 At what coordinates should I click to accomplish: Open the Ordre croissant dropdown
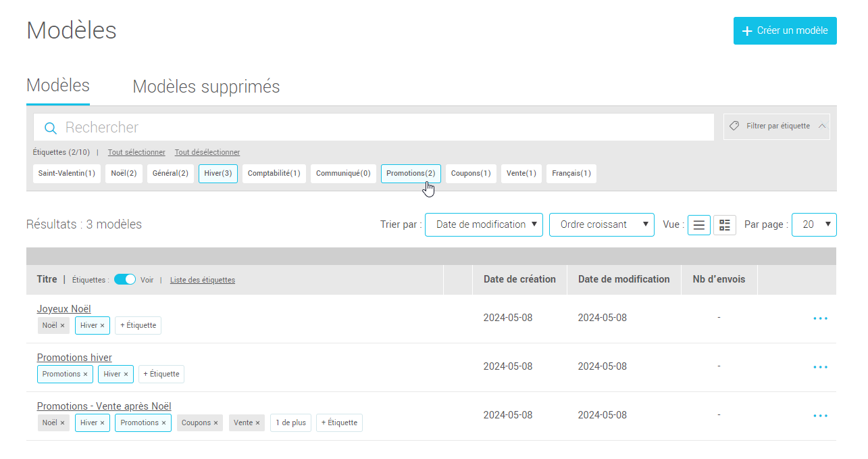tap(601, 225)
